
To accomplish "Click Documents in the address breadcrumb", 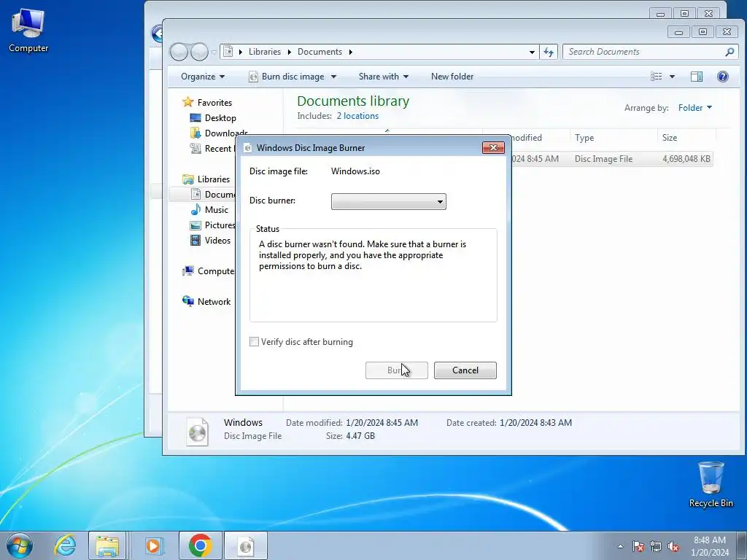I will tap(320, 52).
